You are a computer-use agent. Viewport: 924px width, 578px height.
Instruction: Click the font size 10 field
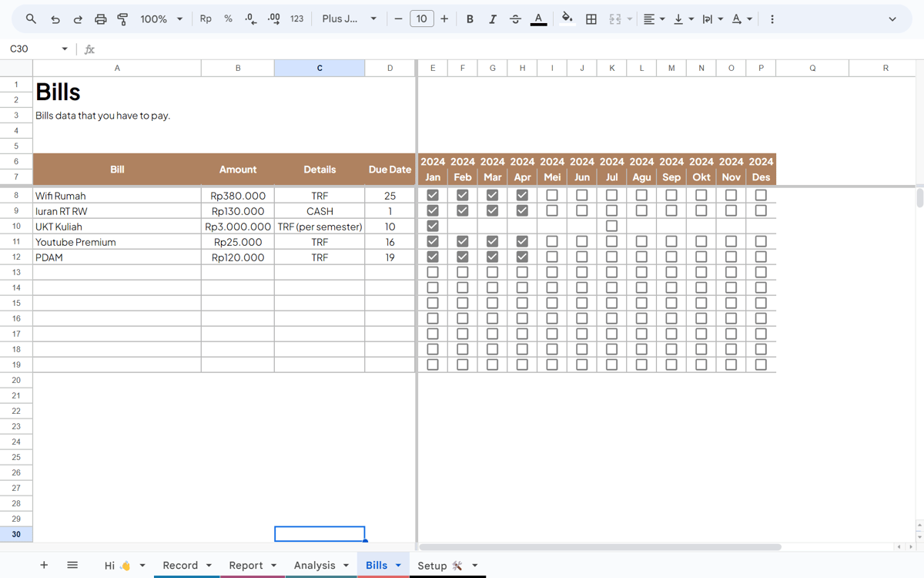click(x=421, y=18)
